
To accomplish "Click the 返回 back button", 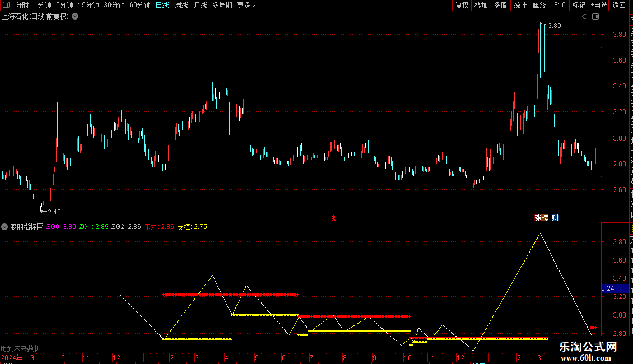I will coord(618,5).
